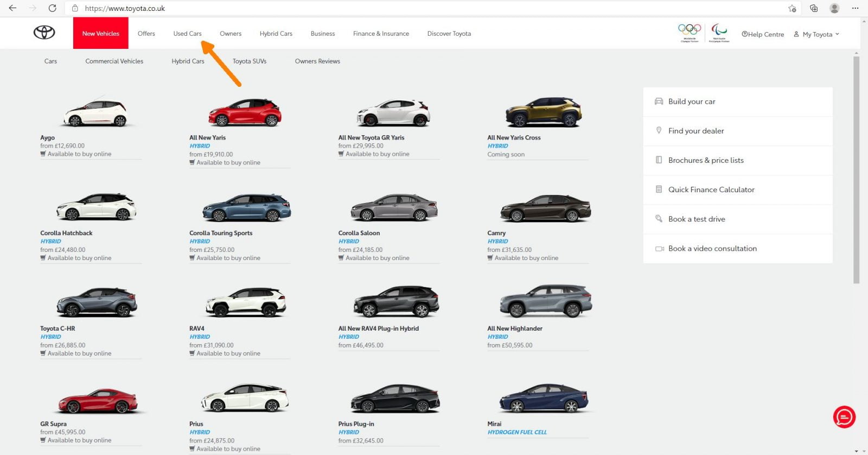
Task: Click the white Prius image
Action: tap(245, 397)
